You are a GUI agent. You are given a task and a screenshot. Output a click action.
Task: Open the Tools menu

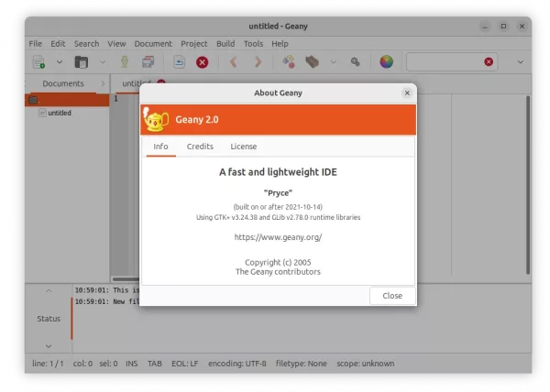[253, 44]
